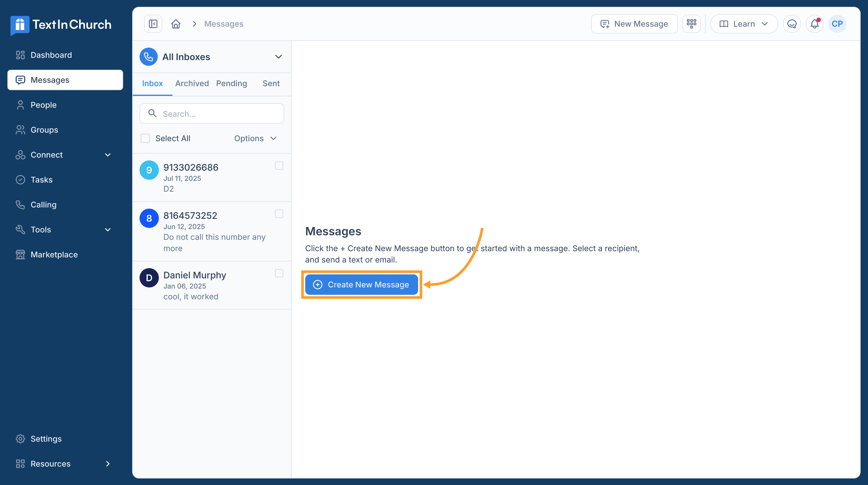Open the Options dropdown
This screenshot has height=485, width=868.
[x=255, y=138]
